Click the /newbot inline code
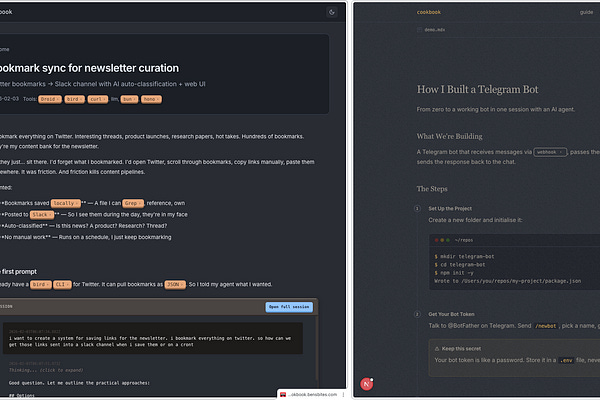This screenshot has width=600, height=400. click(x=546, y=326)
